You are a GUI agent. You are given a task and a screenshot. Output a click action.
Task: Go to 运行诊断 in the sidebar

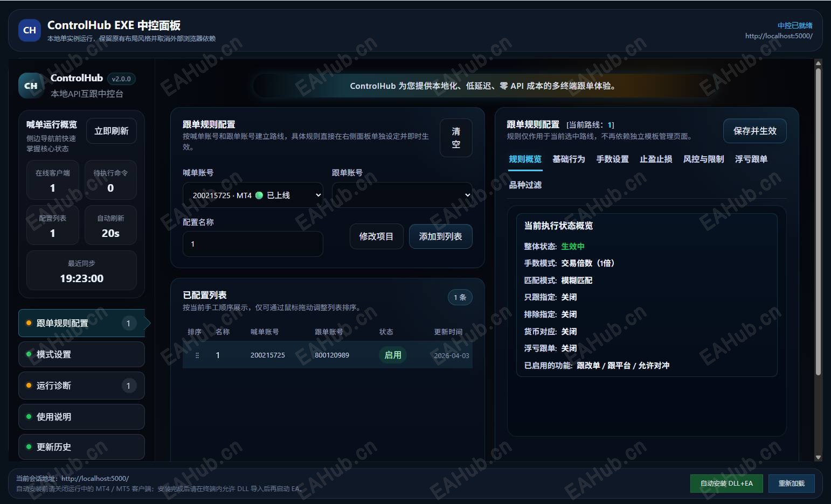(81, 386)
